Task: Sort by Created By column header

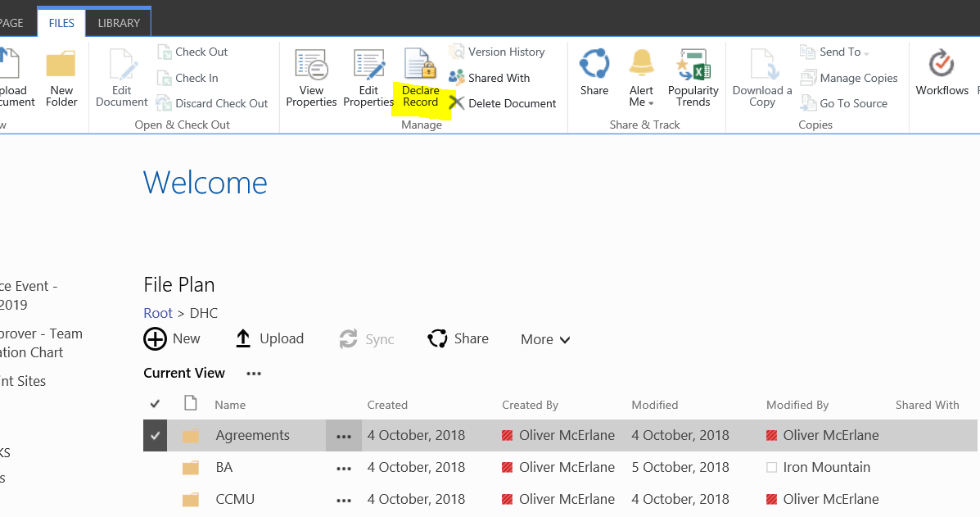Action: (530, 405)
